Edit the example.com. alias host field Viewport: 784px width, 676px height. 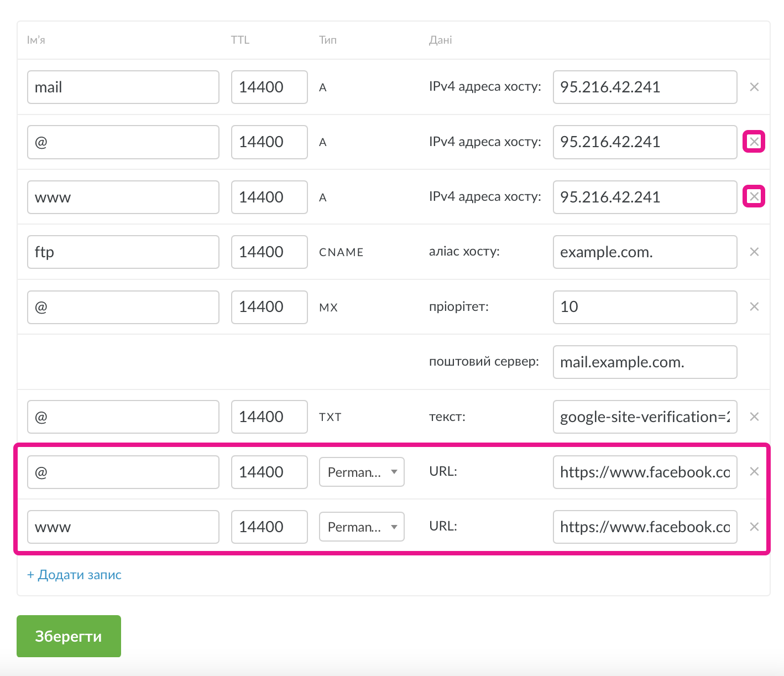tap(645, 252)
